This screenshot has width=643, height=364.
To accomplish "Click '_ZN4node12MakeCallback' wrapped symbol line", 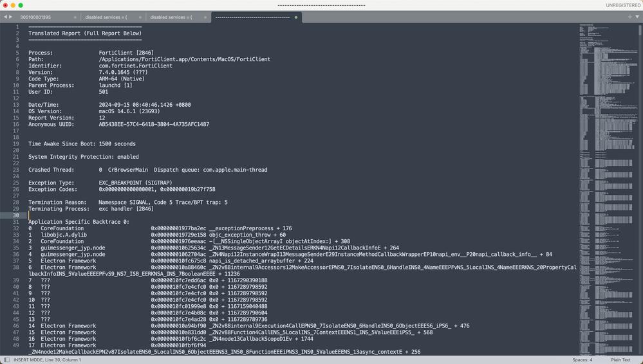I will point(225,352).
